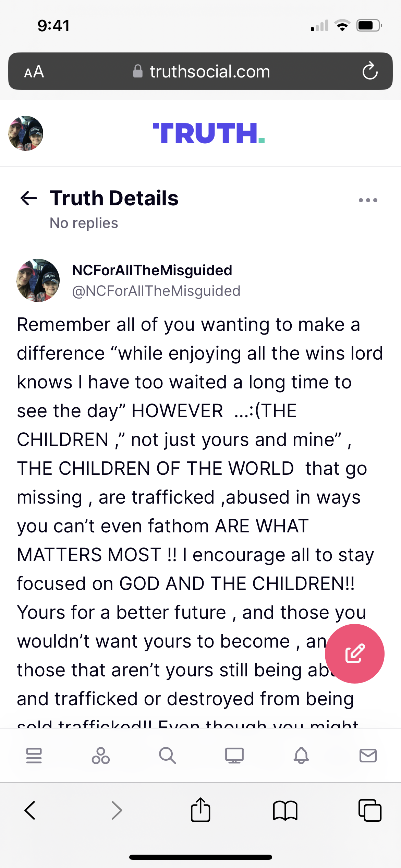Tap the Safari forward chevron
Image resolution: width=401 pixels, height=868 pixels.
(x=117, y=810)
